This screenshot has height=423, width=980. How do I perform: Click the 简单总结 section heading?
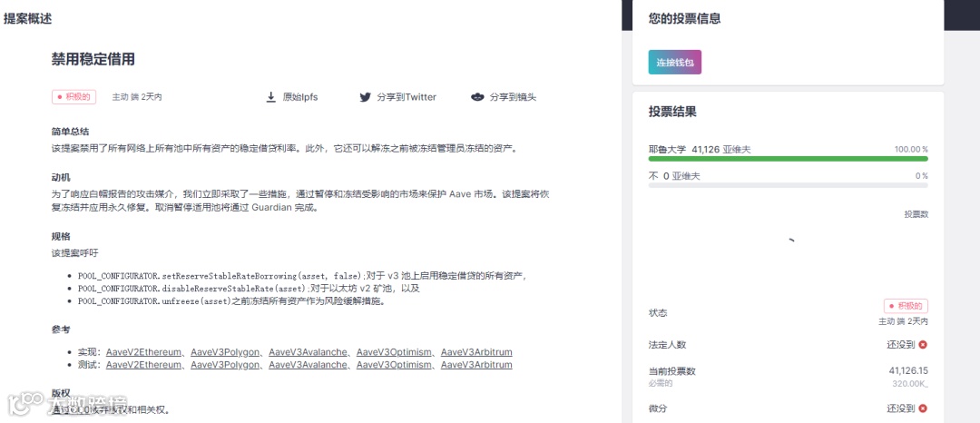click(x=70, y=132)
